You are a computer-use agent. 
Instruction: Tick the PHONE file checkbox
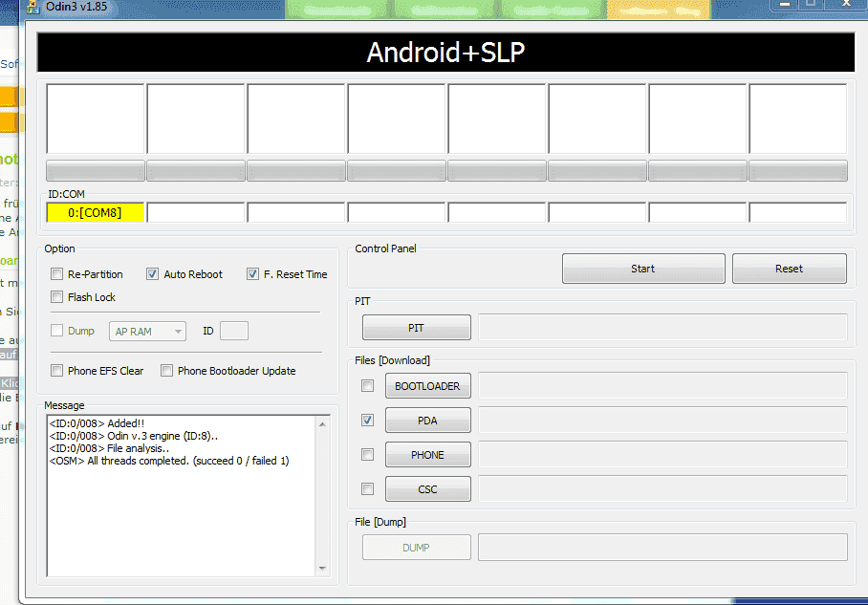coord(367,454)
